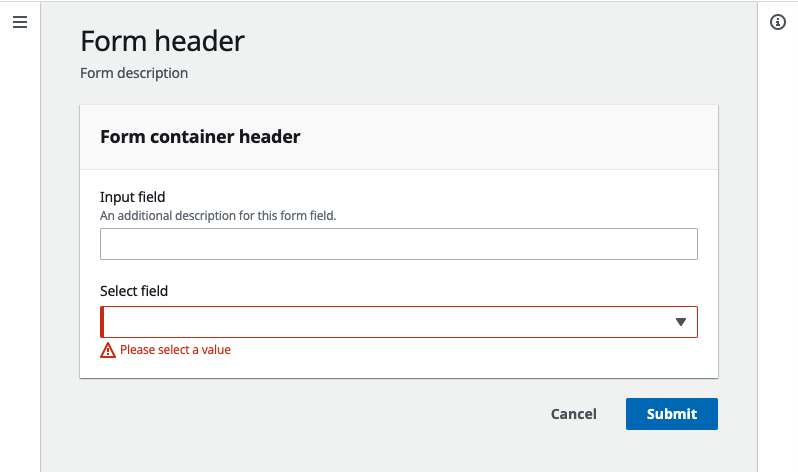
Task: Click blank page background beside Cancel button
Action: (305, 414)
